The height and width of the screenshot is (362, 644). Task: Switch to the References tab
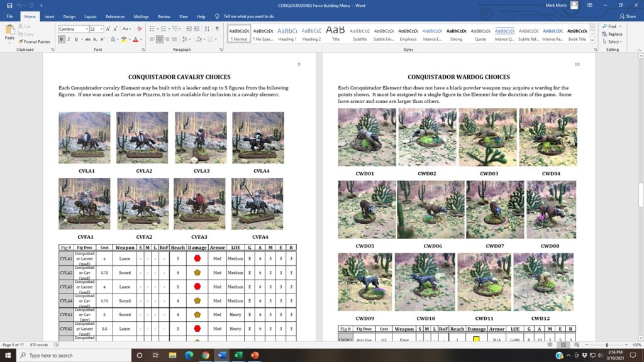(115, 16)
